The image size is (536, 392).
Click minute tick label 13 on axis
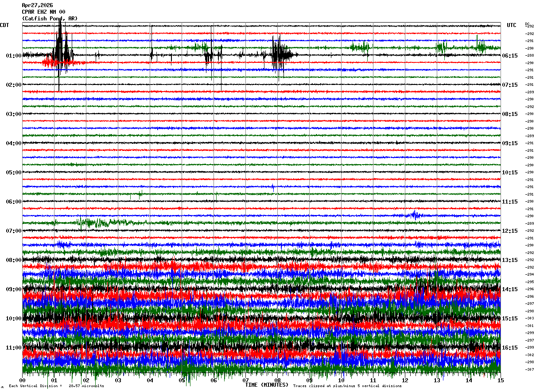pyautogui.click(x=437, y=380)
